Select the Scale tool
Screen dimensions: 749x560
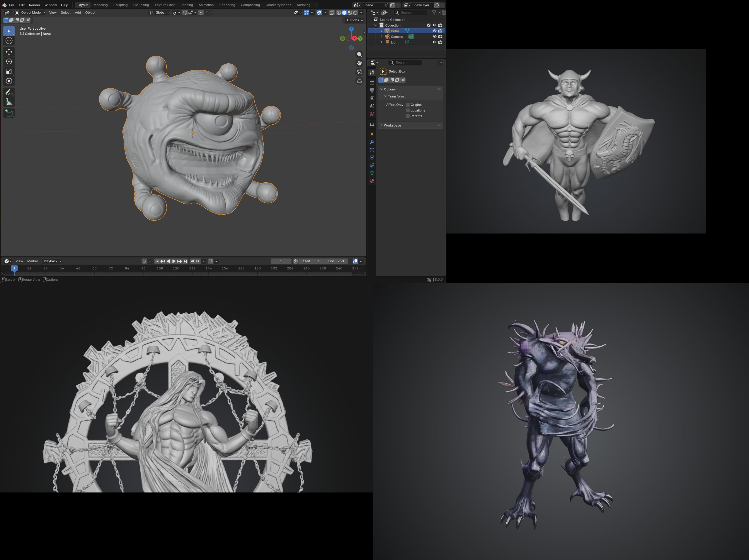pyautogui.click(x=9, y=71)
